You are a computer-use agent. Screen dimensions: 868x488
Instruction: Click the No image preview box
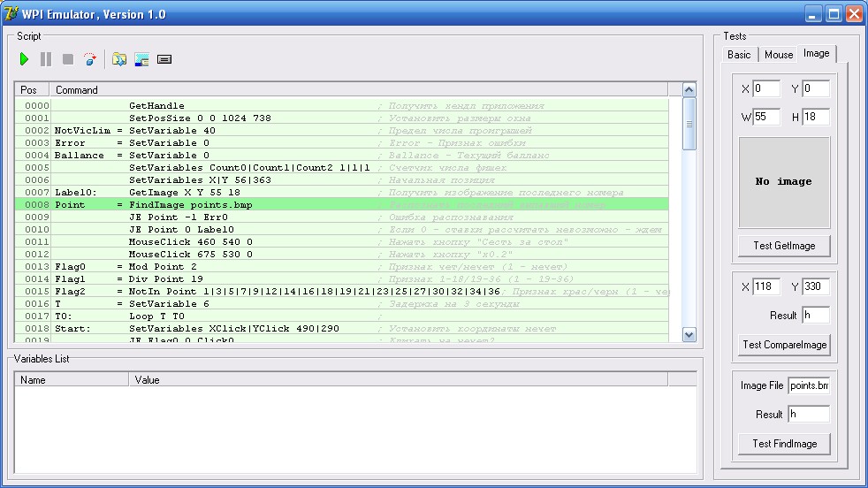(x=784, y=182)
